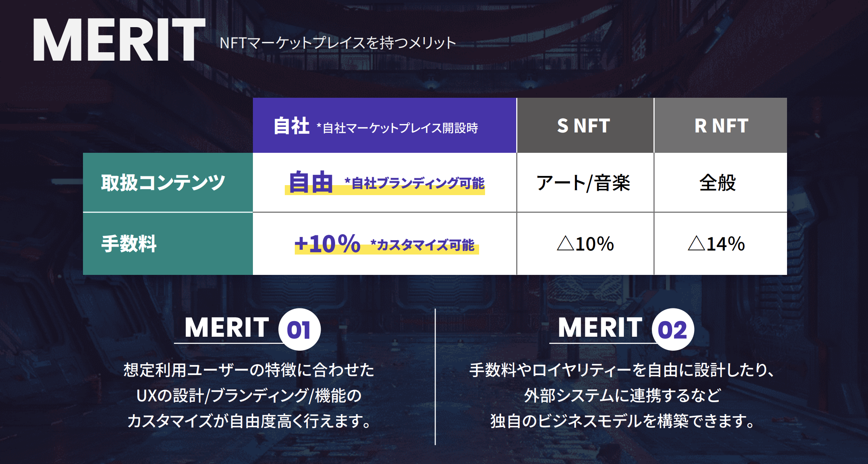This screenshot has width=868, height=464.
Task: Select the S NFT column header
Action: pyautogui.click(x=584, y=126)
